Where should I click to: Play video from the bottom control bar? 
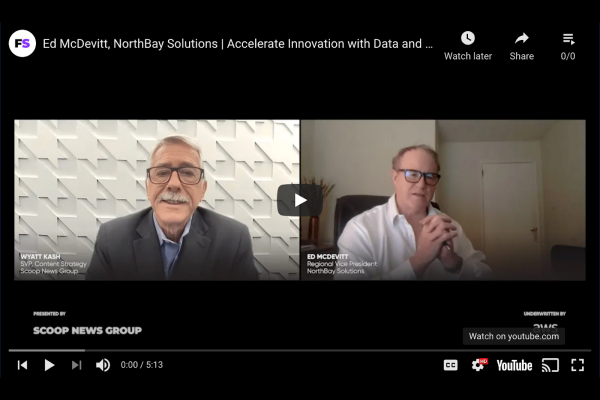tap(49, 365)
